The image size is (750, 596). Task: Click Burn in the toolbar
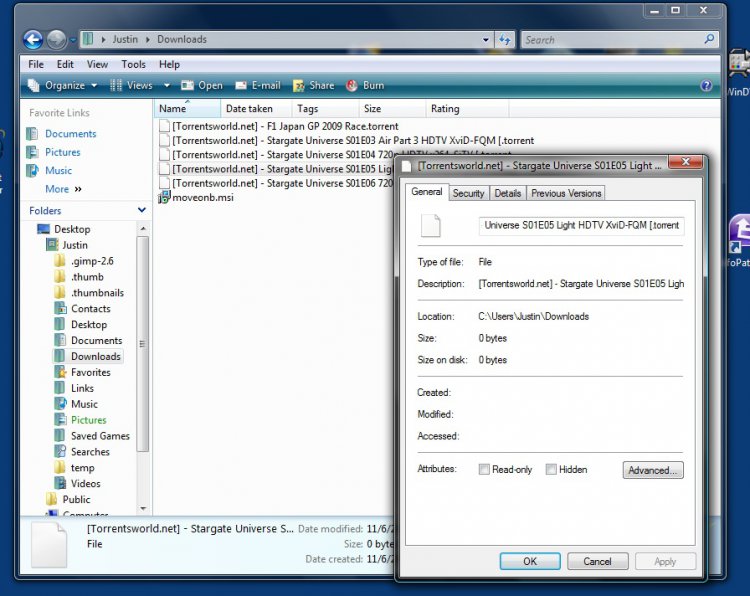coord(365,85)
